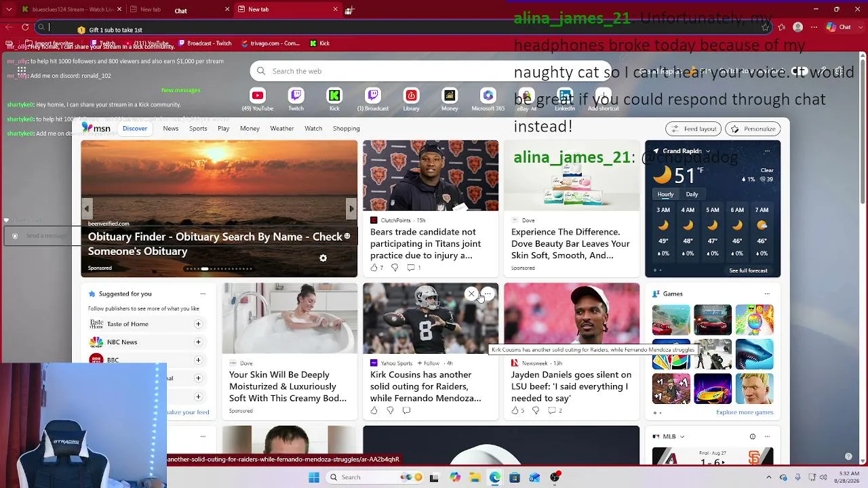The width and height of the screenshot is (868, 488).
Task: Follow Taste of Home publisher
Action: pos(198,324)
